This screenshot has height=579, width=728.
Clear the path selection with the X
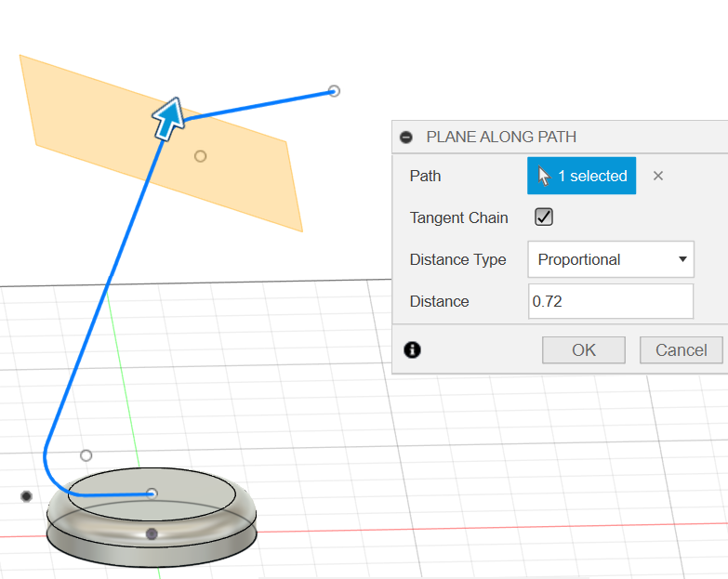pos(658,176)
